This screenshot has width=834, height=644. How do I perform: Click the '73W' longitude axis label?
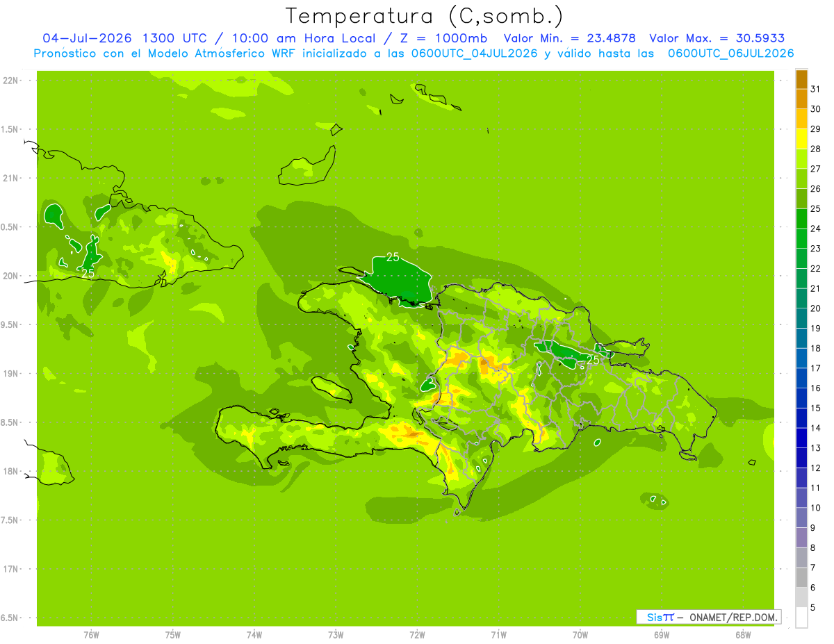point(336,635)
